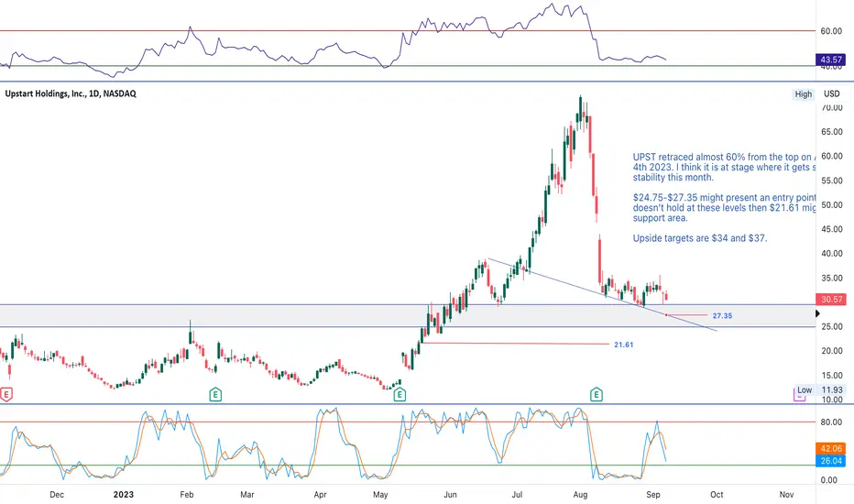The height and width of the screenshot is (504, 854).
Task: Click the Mar label on time axis
Action: (x=247, y=495)
